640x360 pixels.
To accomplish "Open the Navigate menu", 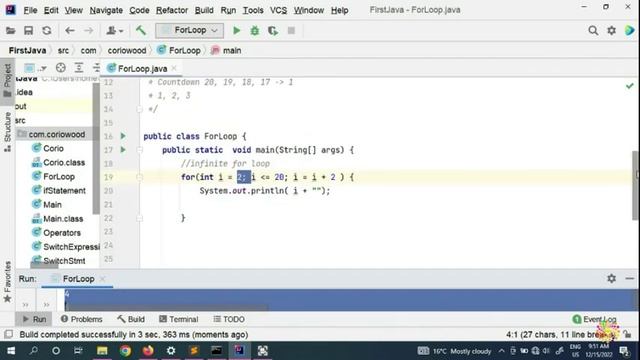I will point(106,10).
